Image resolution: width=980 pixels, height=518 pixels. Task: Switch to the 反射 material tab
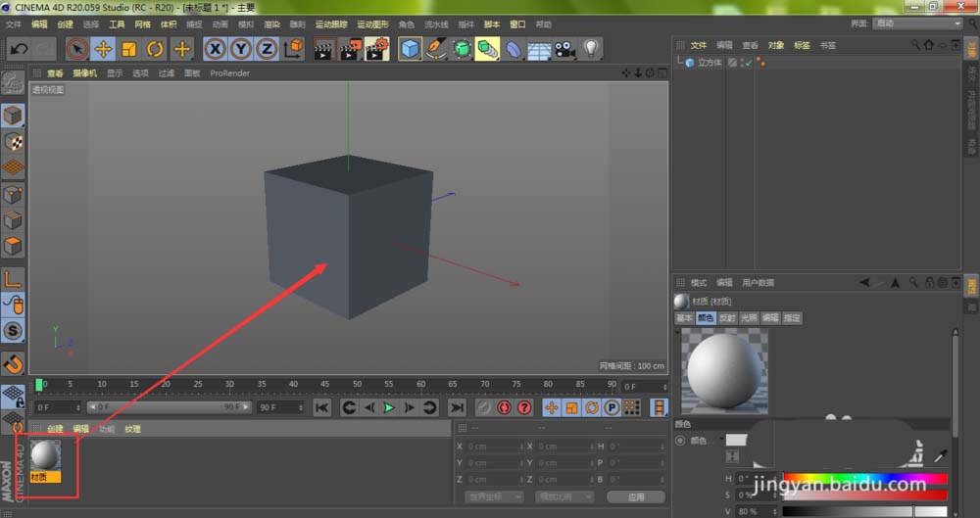pyautogui.click(x=726, y=318)
